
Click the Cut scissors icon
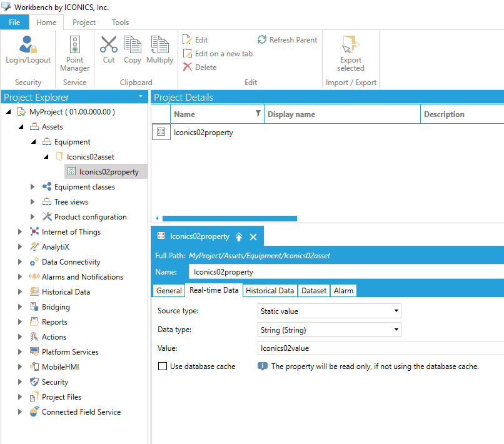[109, 44]
